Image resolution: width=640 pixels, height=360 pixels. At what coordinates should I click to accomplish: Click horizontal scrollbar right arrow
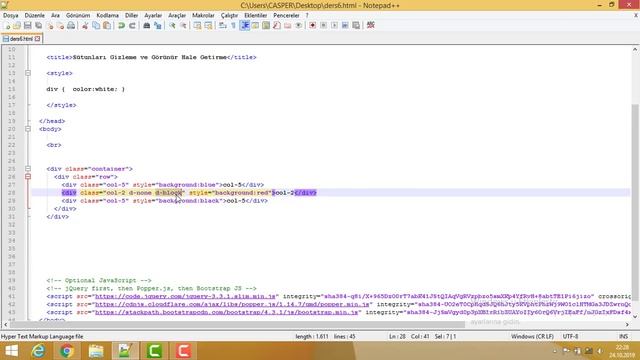(x=627, y=324)
